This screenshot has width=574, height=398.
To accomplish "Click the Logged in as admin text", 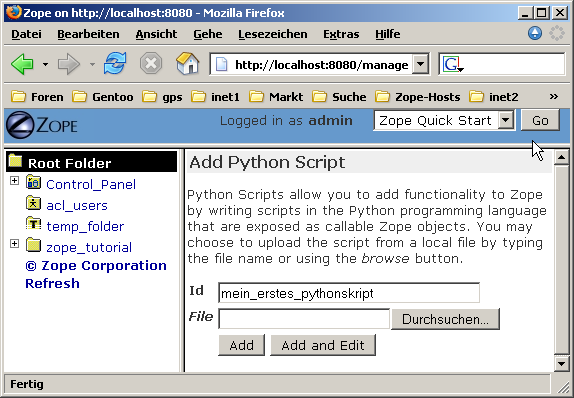I will point(286,120).
